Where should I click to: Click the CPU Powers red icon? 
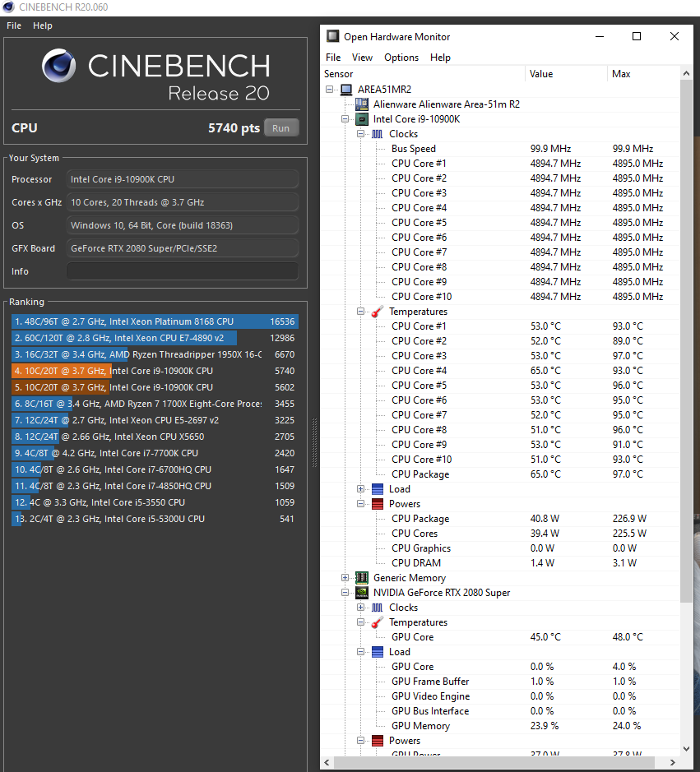point(378,504)
